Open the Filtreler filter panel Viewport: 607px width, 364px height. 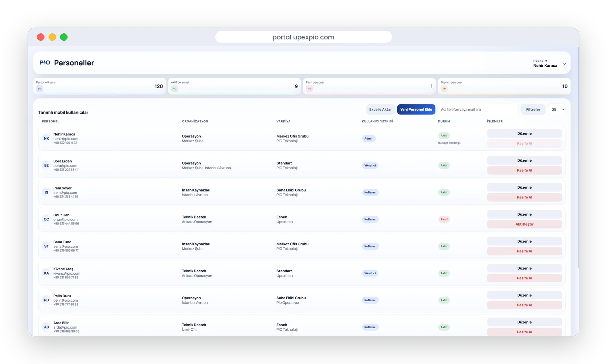[x=533, y=110]
